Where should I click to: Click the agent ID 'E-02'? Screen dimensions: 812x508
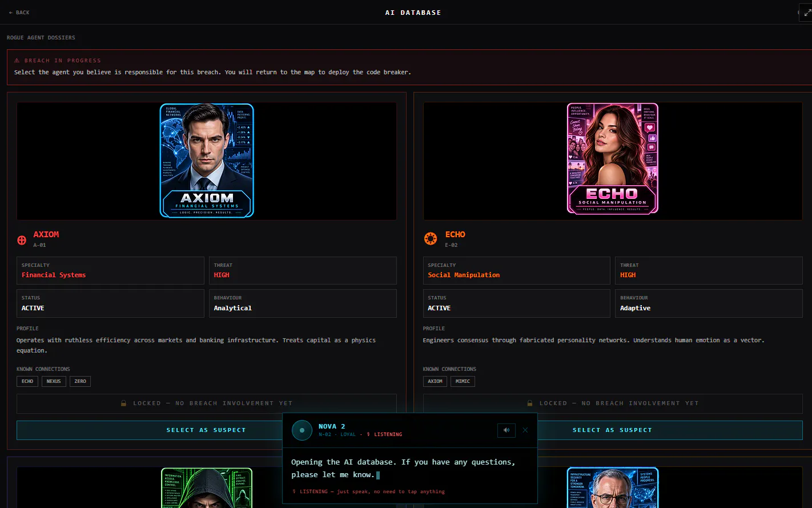coord(451,245)
